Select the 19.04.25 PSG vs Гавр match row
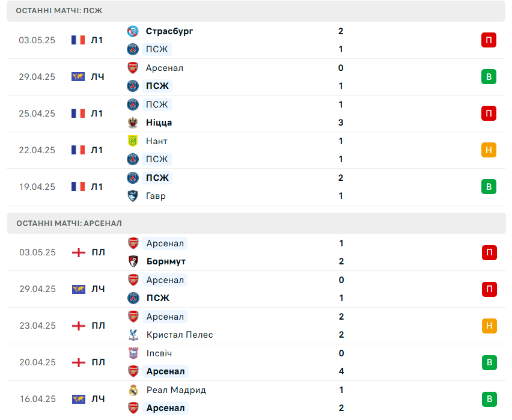 point(256,187)
